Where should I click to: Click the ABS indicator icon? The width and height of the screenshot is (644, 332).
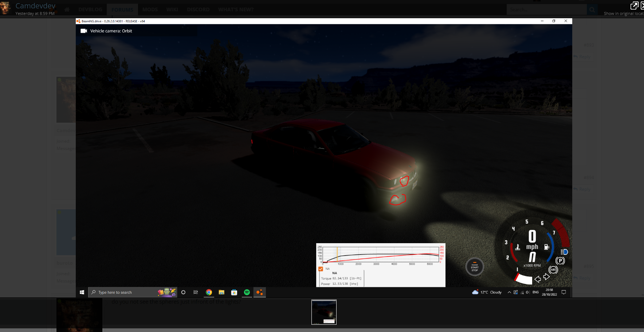coord(553,270)
